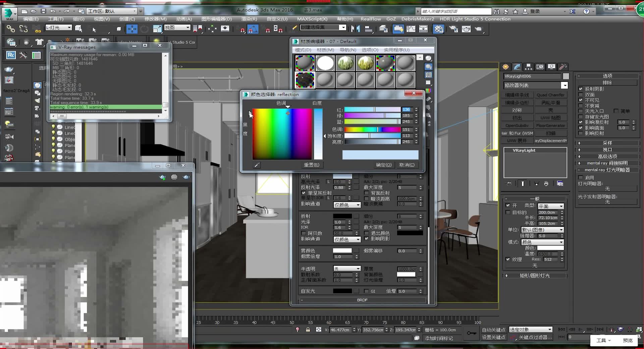Image resolution: width=644 pixels, height=349 pixels.
Task: Click the selection lock icon in status bar
Action: click(308, 330)
